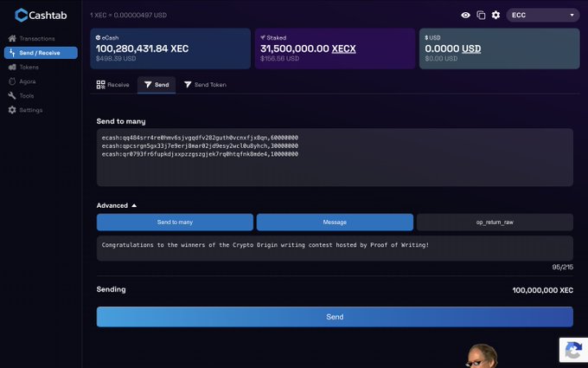Focus the Congratulations message text field
This screenshot has height=368, width=588.
[x=335, y=249]
